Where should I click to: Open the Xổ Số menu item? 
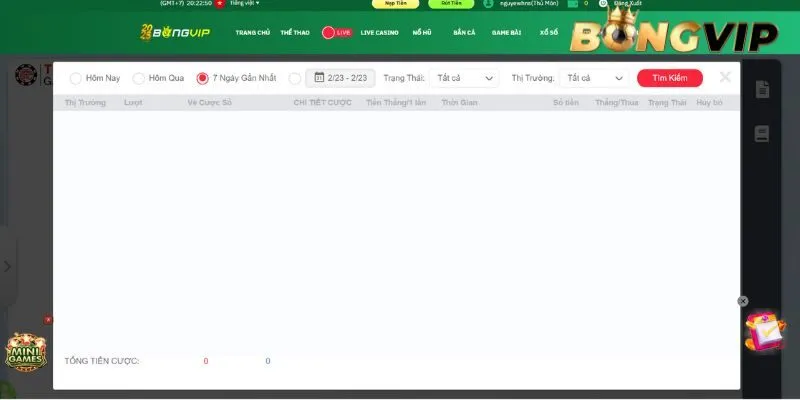point(549,33)
